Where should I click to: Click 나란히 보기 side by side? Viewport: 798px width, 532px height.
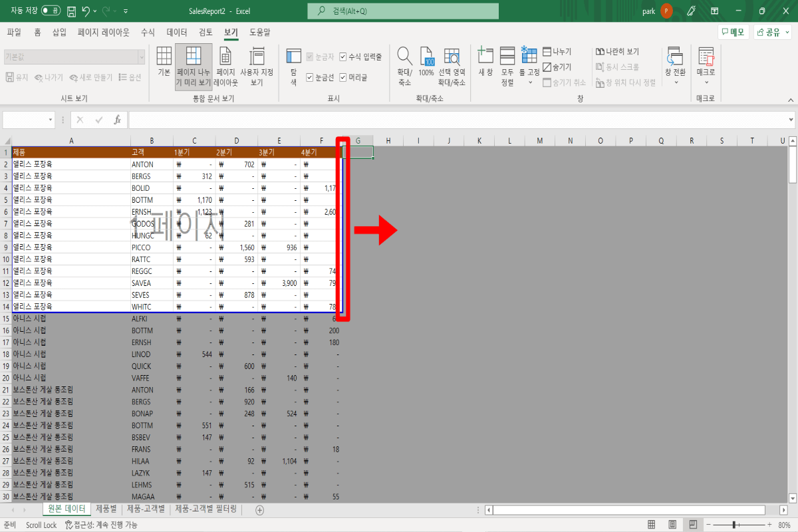coord(617,52)
